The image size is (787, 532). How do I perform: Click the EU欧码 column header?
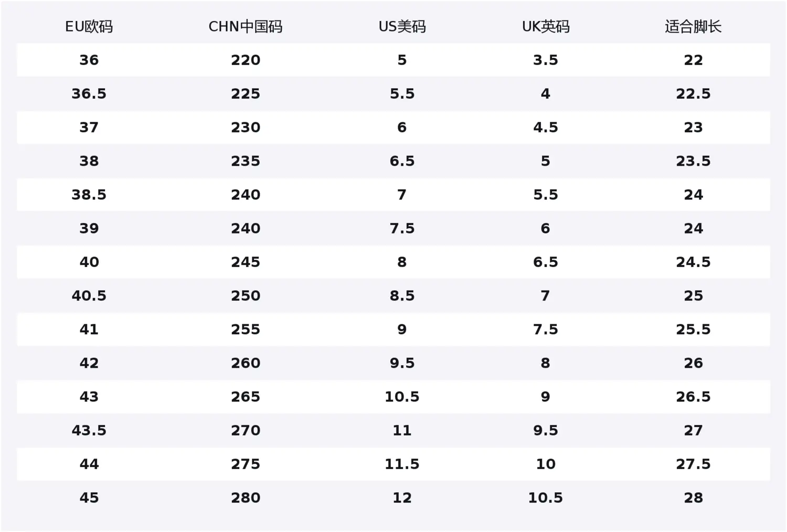[89, 26]
